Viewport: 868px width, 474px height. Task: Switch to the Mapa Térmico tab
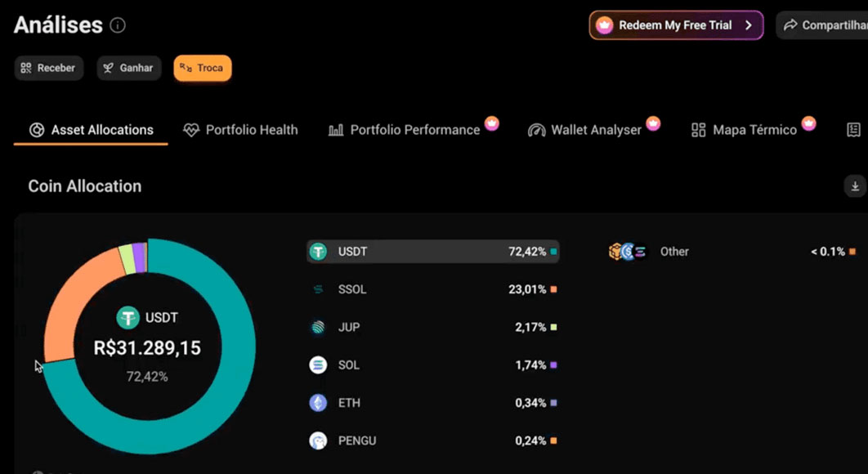point(744,130)
